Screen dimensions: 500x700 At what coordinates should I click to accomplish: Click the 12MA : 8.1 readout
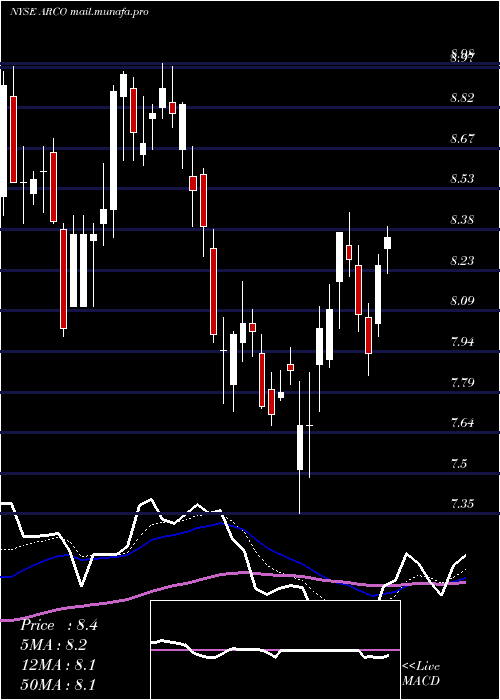click(58, 665)
